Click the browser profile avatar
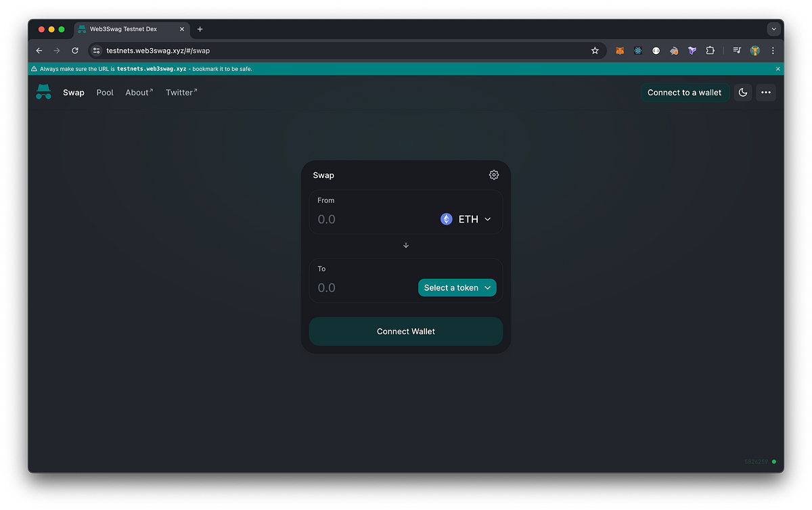The image size is (812, 510). [x=754, y=50]
